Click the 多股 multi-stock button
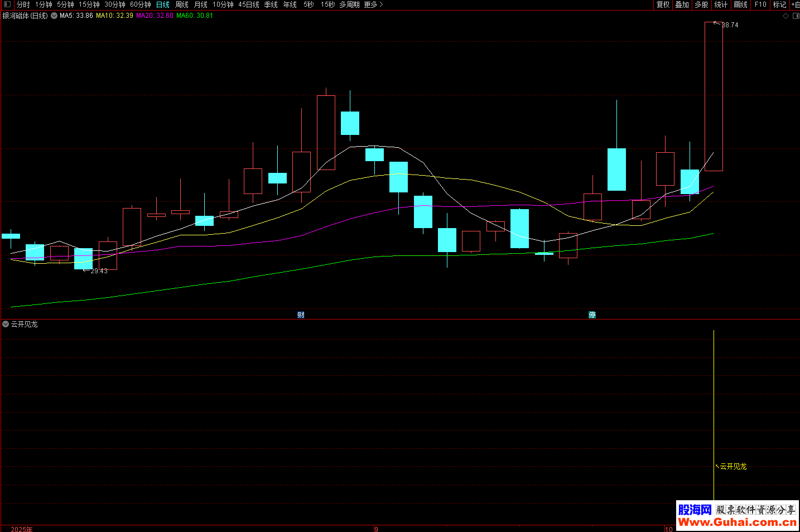 (701, 4)
